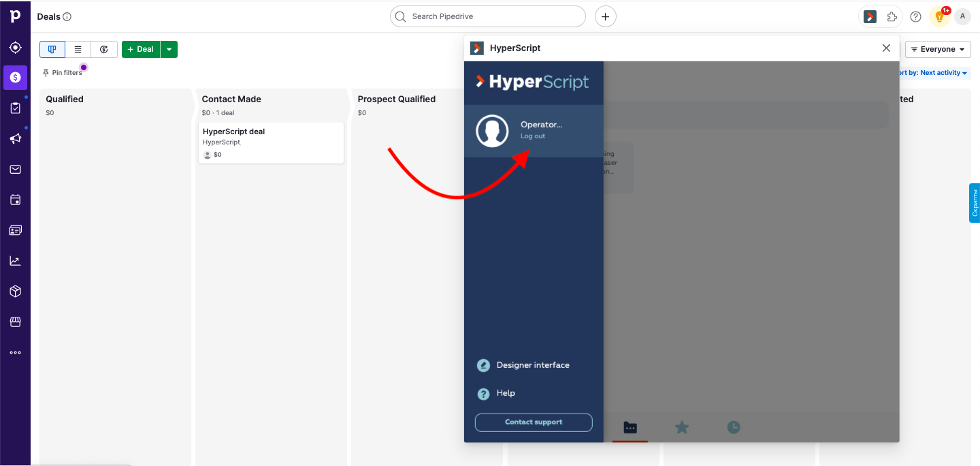Open the Activities calendar icon
Viewport: 980px width, 466px height.
pyautogui.click(x=15, y=200)
